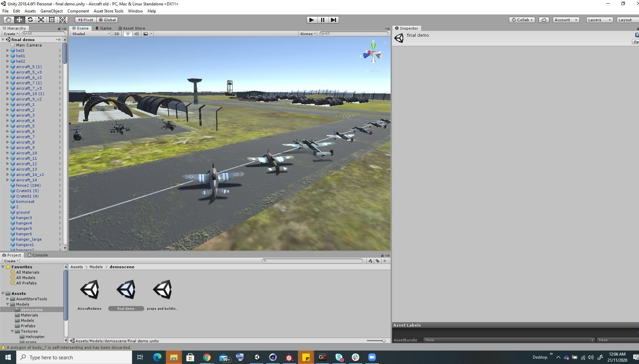
Task: Open the Layers dropdown
Action: pos(600,20)
